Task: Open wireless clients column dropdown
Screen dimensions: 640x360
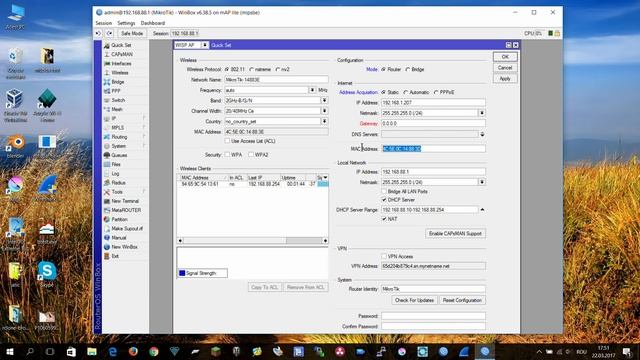Action: click(x=325, y=178)
